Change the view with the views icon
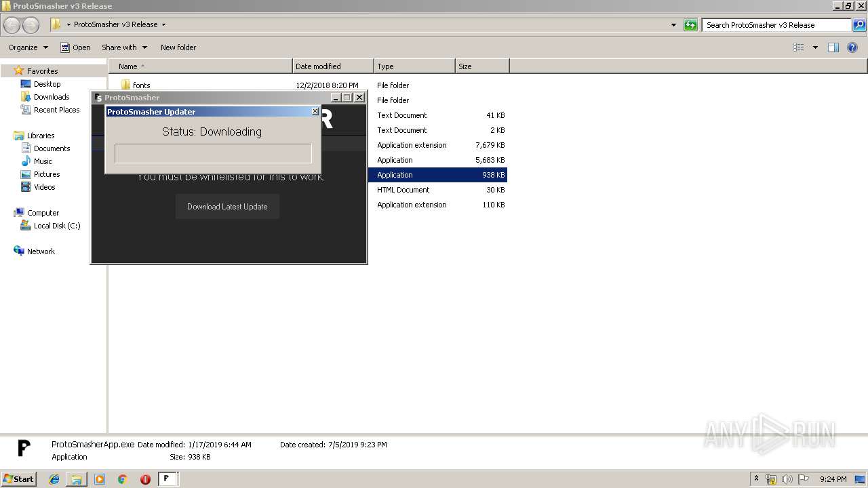The image size is (868, 488). click(799, 47)
